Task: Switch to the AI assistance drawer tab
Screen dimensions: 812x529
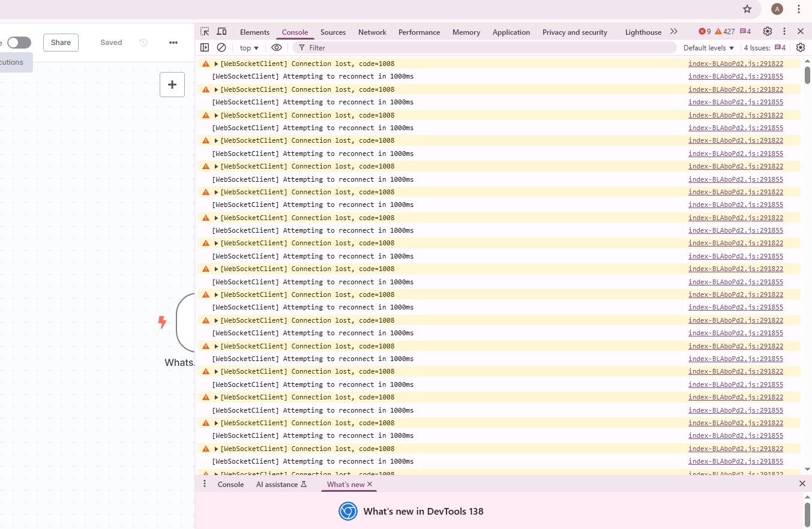Action: point(281,485)
